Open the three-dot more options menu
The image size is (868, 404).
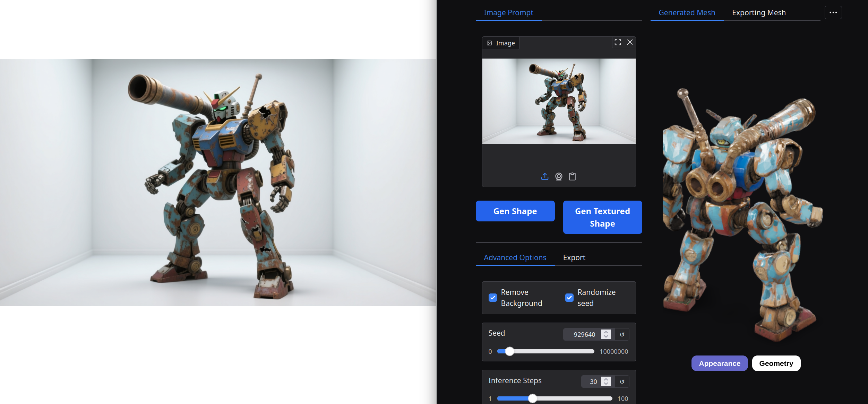click(x=833, y=12)
